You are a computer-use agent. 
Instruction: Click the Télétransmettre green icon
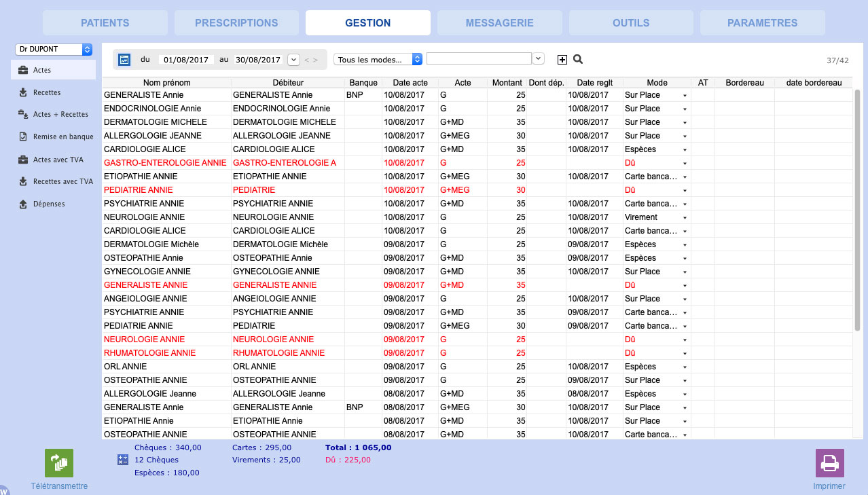click(59, 463)
